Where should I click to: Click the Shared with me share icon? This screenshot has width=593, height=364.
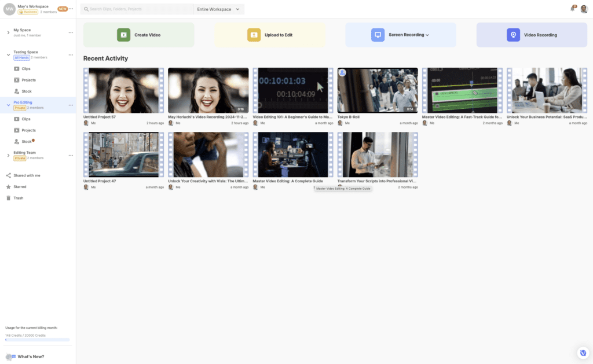tap(8, 175)
